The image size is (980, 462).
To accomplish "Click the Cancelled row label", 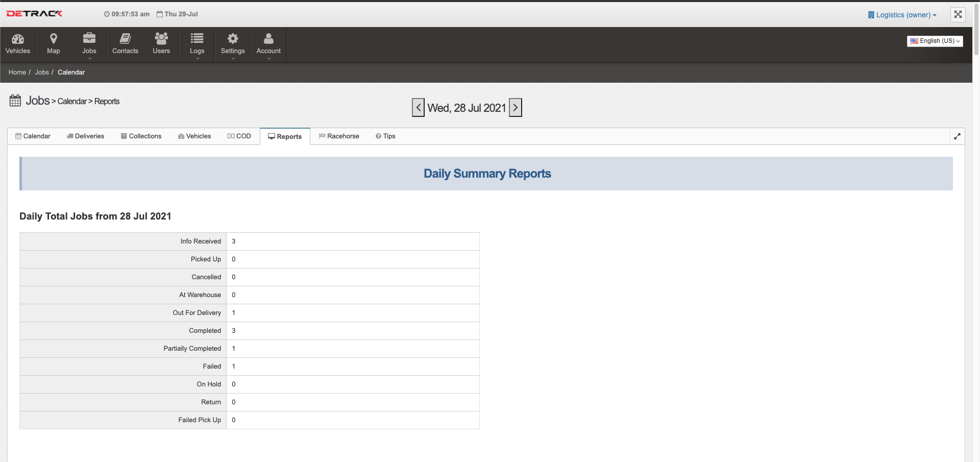I will click(x=206, y=277).
